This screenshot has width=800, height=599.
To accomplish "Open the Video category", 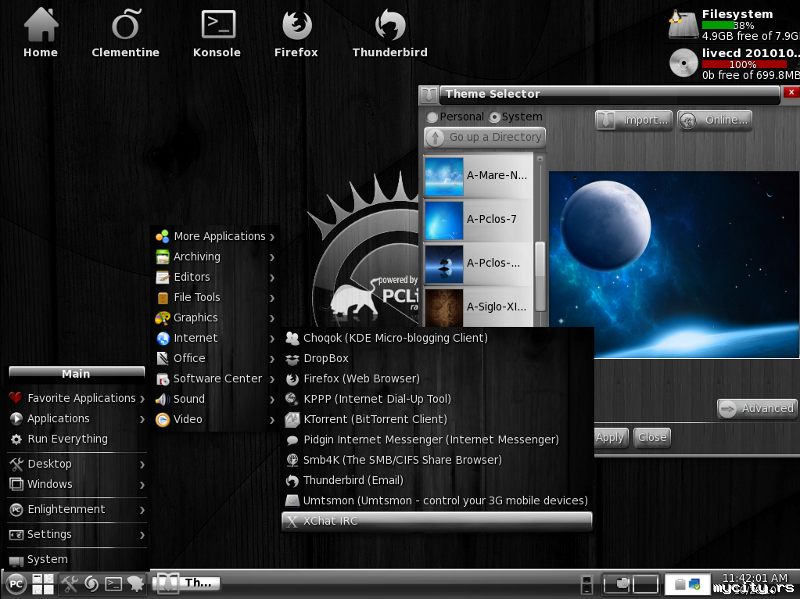I will click(215, 419).
